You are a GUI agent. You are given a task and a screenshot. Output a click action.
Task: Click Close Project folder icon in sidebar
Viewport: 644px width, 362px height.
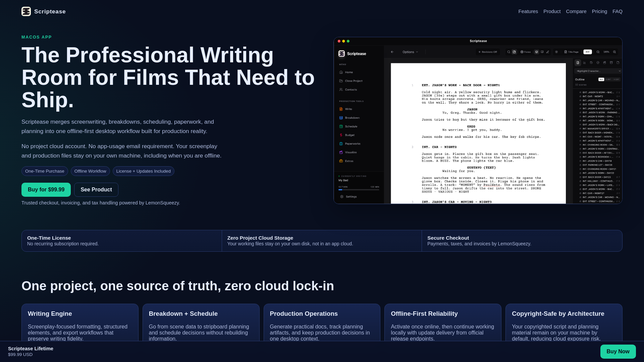[341, 81]
